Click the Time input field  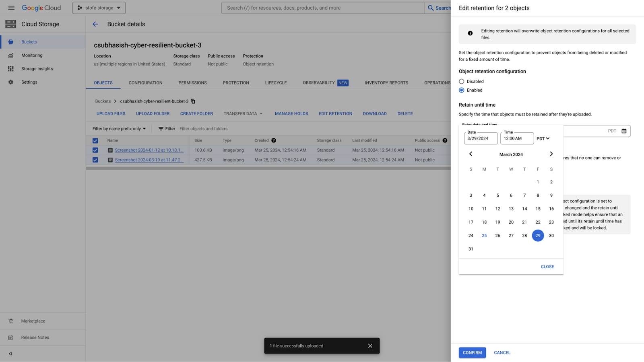click(x=517, y=138)
